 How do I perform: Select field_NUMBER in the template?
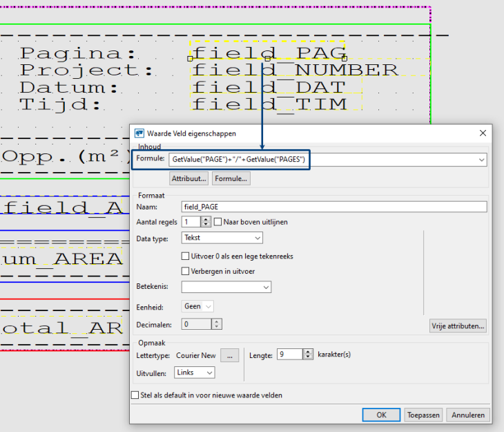click(295, 70)
